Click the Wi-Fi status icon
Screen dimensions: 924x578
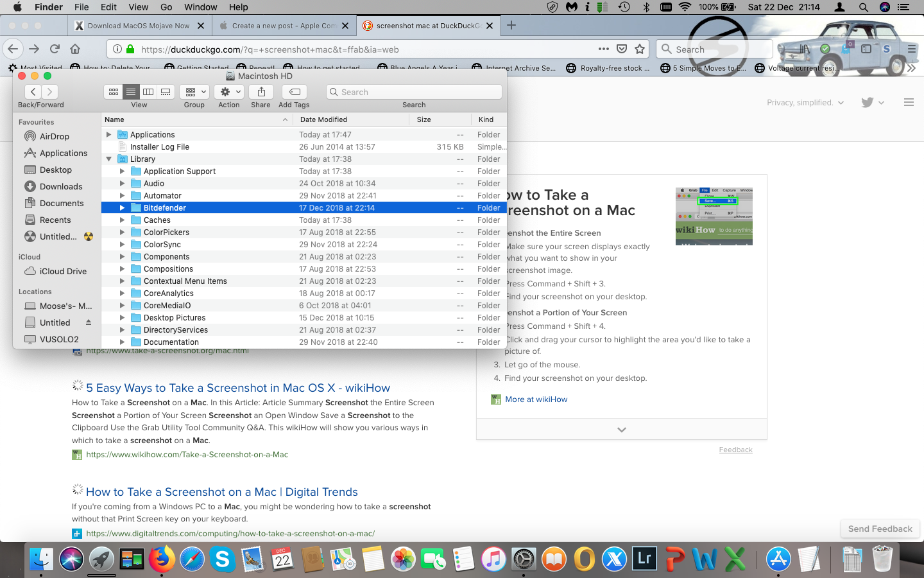point(685,7)
